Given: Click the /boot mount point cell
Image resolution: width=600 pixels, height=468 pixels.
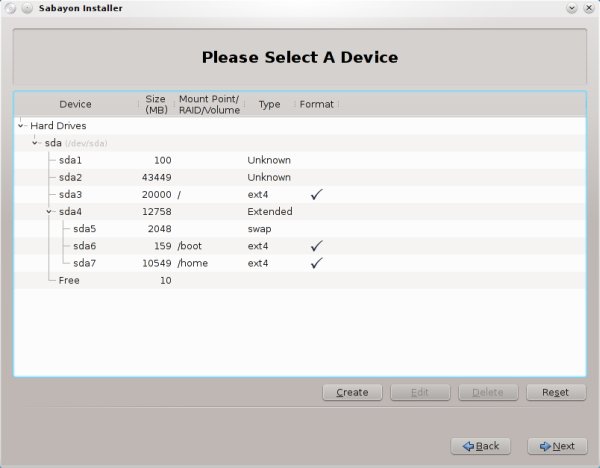Looking at the screenshot, I should point(189,246).
